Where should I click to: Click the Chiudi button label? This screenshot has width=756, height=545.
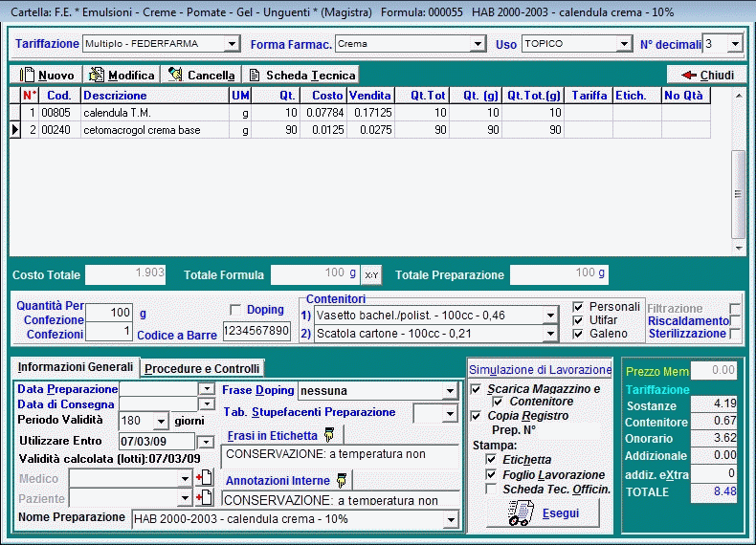(717, 76)
